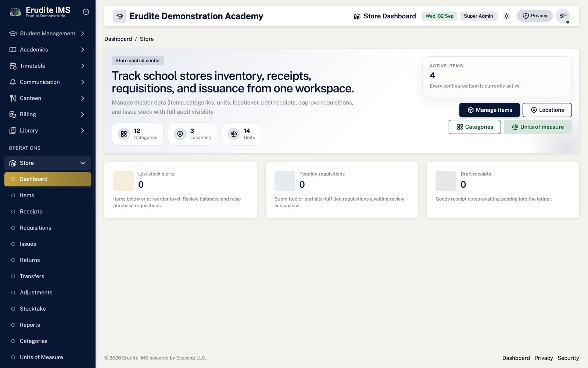Click the Wed, 02 Sep date badge

click(440, 16)
